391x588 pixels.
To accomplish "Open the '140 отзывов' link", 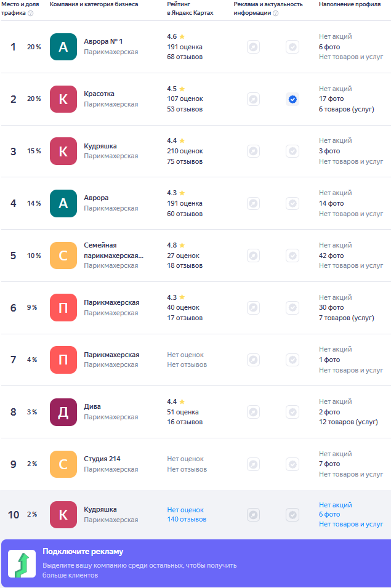I will (x=187, y=520).
